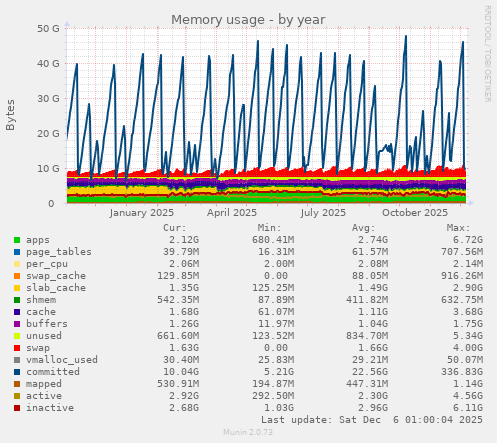Click the swap red legend swatch

pos(17,348)
